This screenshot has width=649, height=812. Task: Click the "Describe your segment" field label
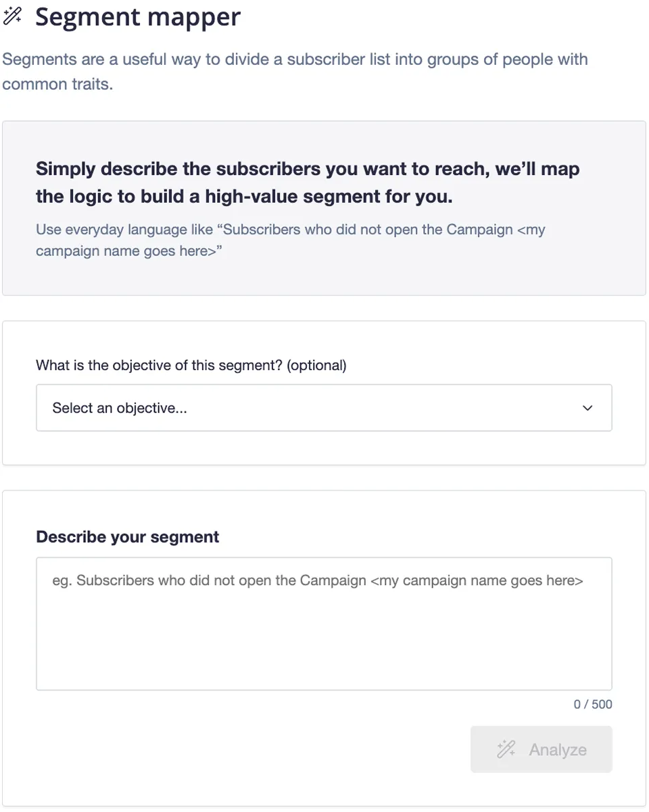[128, 537]
